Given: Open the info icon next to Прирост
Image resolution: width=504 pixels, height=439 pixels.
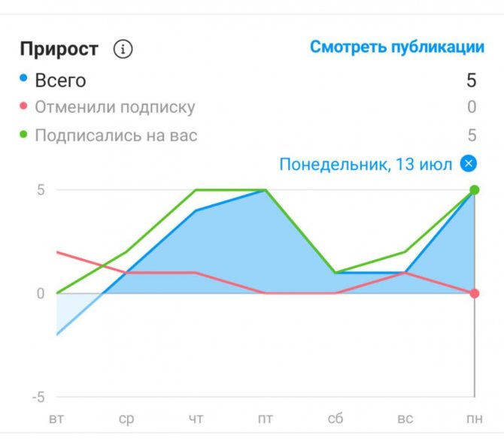Looking at the screenshot, I should (x=123, y=49).
